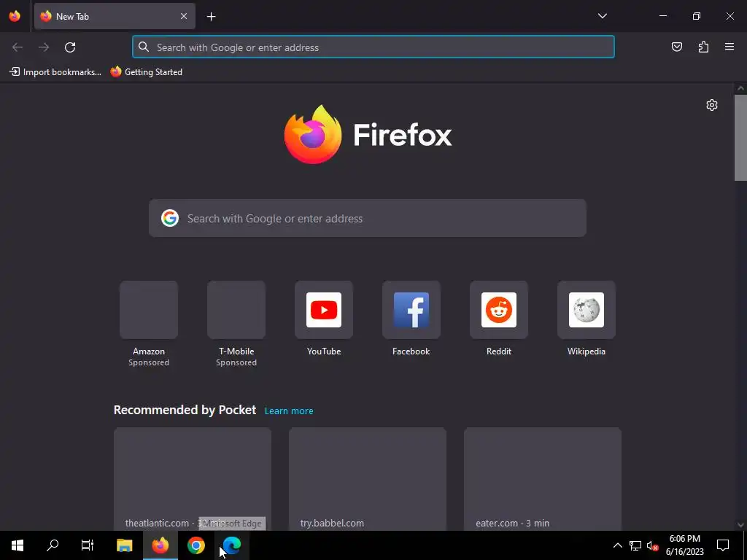Open the try.babbel.com Pocket story card
The width and height of the screenshot is (747, 560).
click(368, 478)
